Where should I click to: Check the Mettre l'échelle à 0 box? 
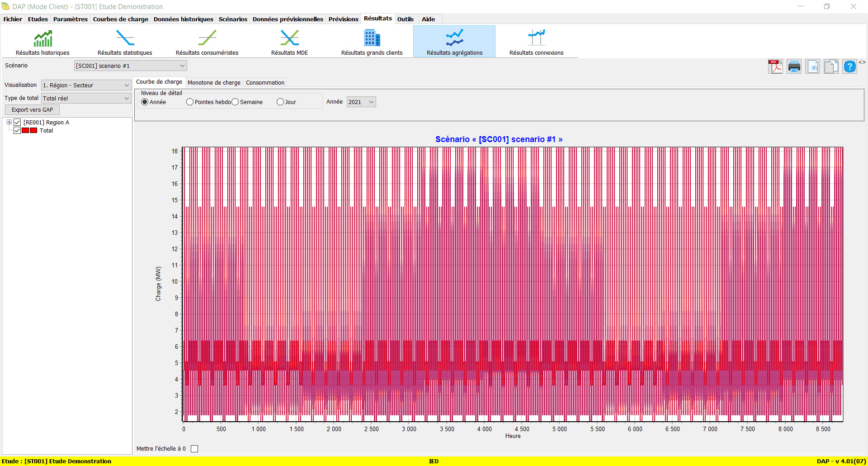[194, 449]
